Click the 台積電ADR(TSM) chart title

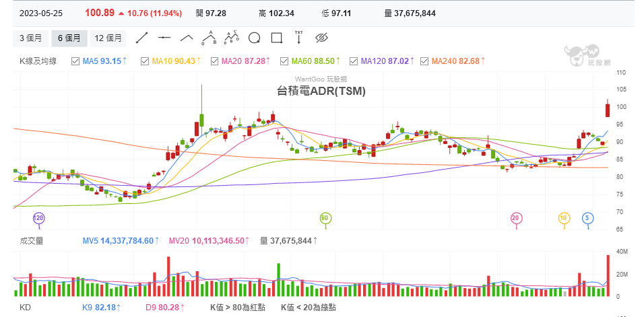321,92
